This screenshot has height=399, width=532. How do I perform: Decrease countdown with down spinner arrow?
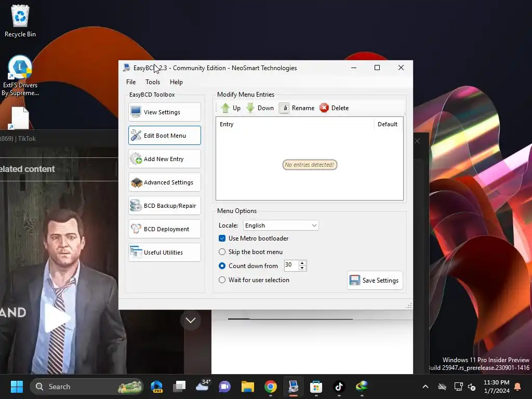coord(302,268)
